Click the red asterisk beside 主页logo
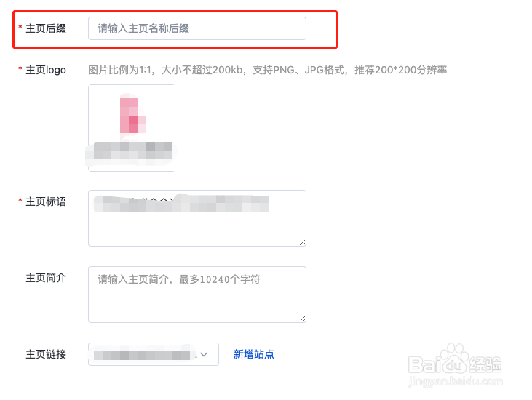Viewport: 532px width, 400px height. [20, 69]
